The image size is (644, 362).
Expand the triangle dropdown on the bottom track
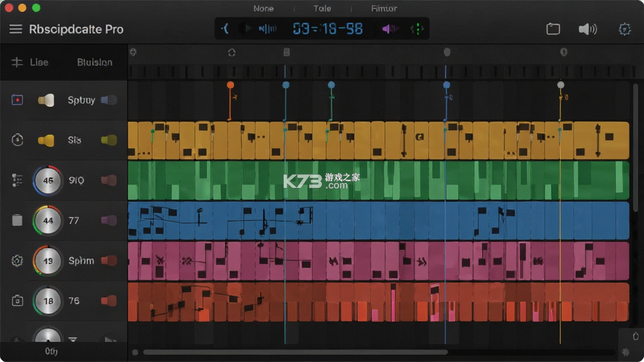73,339
